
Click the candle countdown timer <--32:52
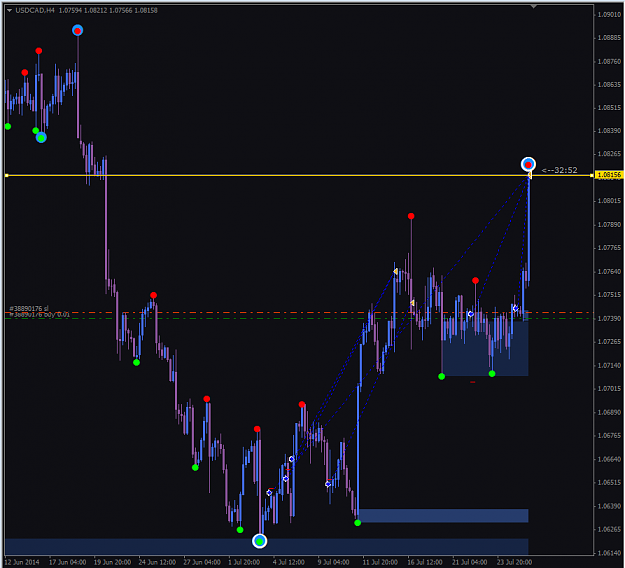point(559,170)
